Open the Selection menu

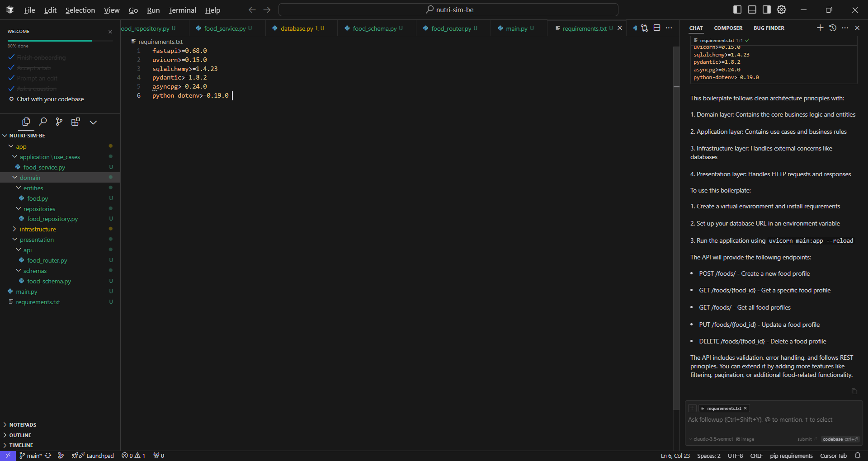click(80, 10)
